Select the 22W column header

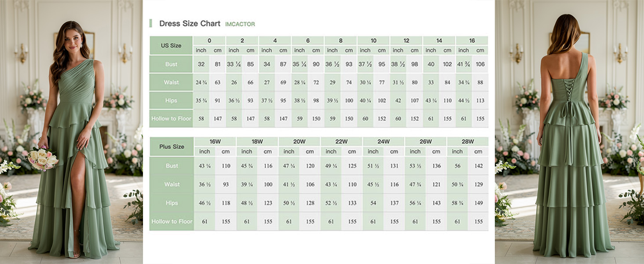click(341, 142)
